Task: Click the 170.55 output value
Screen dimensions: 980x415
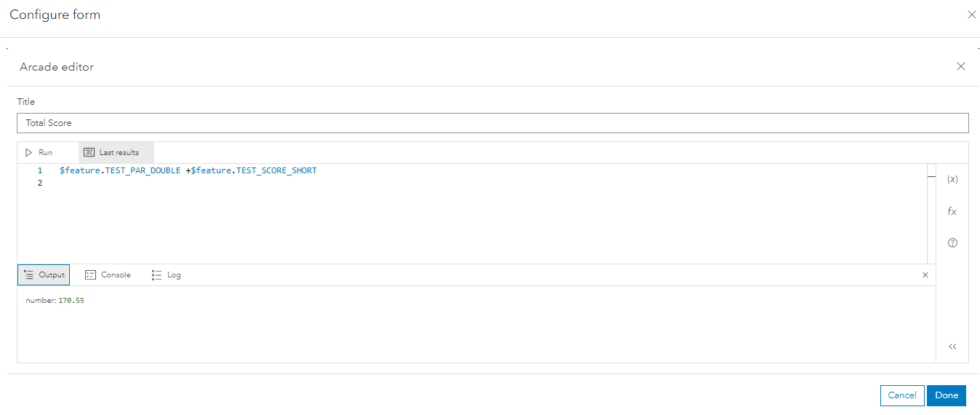Action: coord(71,301)
